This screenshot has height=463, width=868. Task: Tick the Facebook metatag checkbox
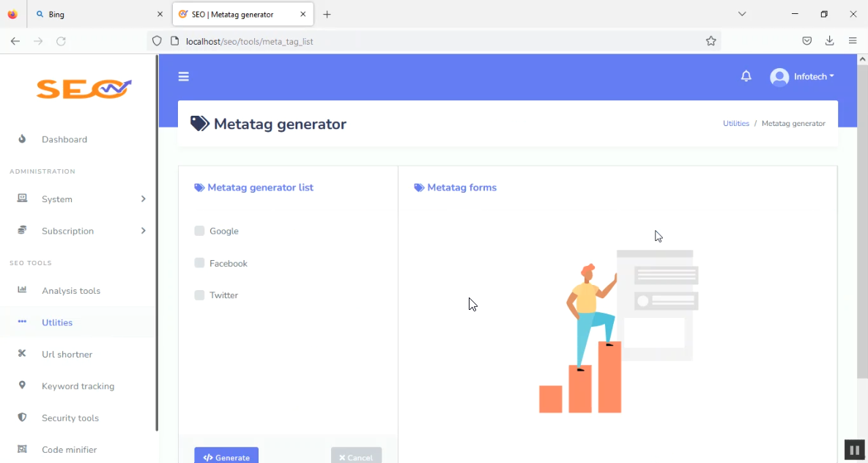pos(199,263)
